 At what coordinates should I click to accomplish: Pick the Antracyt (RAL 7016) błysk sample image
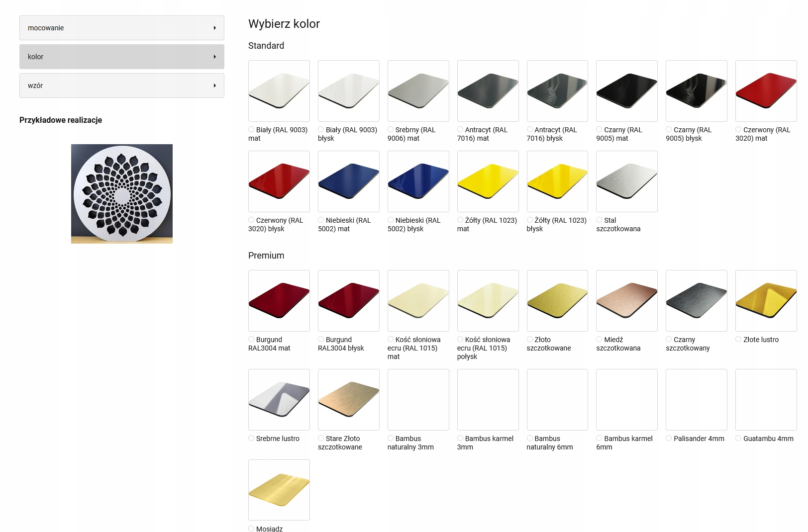557,91
